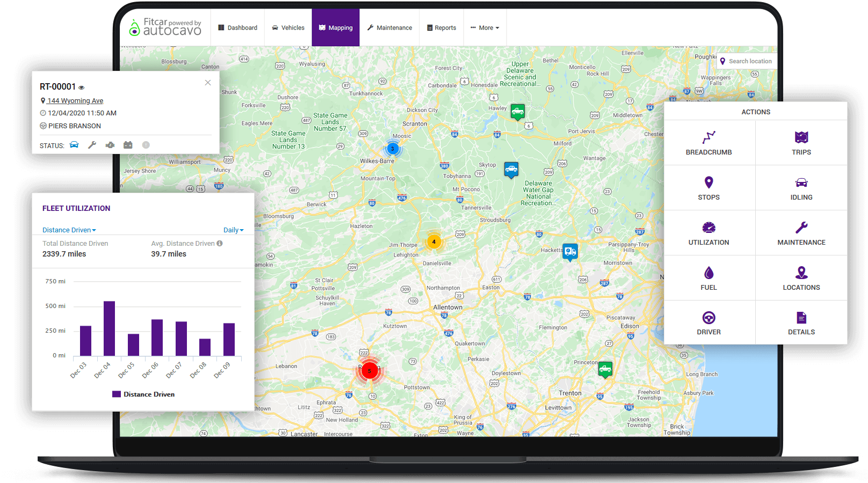Click the info icon beside Avg. Distance Driven
Viewport: 868px width, 483px height.
point(220,243)
